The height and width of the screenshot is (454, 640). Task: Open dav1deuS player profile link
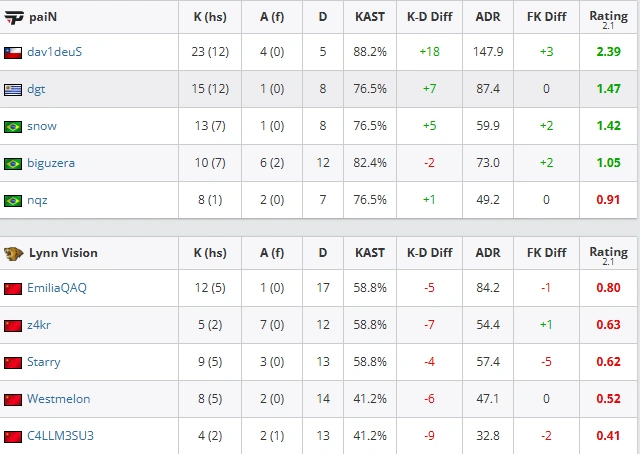[55, 52]
